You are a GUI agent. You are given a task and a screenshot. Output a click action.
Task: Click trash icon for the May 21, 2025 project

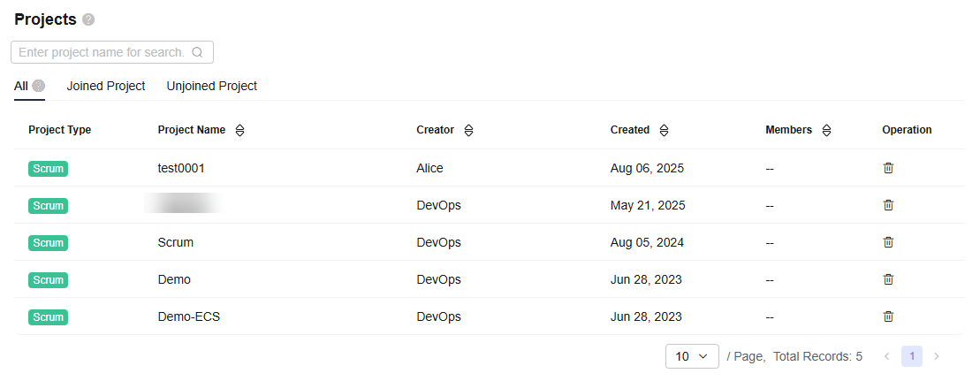tap(888, 205)
